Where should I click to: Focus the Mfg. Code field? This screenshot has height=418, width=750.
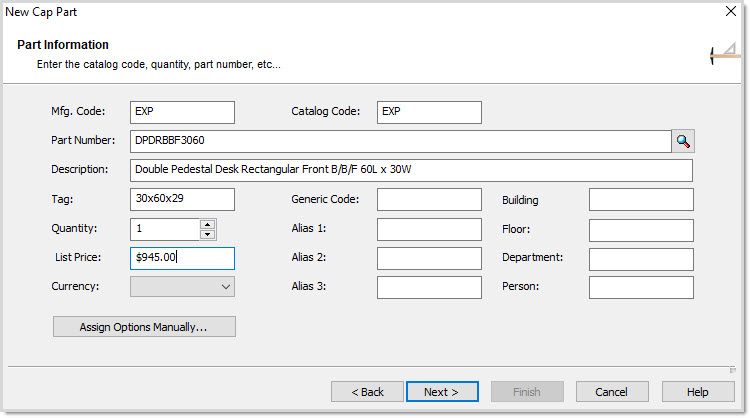click(182, 112)
